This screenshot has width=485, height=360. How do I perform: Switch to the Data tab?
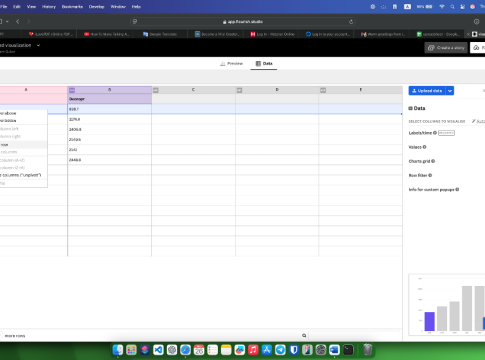264,63
